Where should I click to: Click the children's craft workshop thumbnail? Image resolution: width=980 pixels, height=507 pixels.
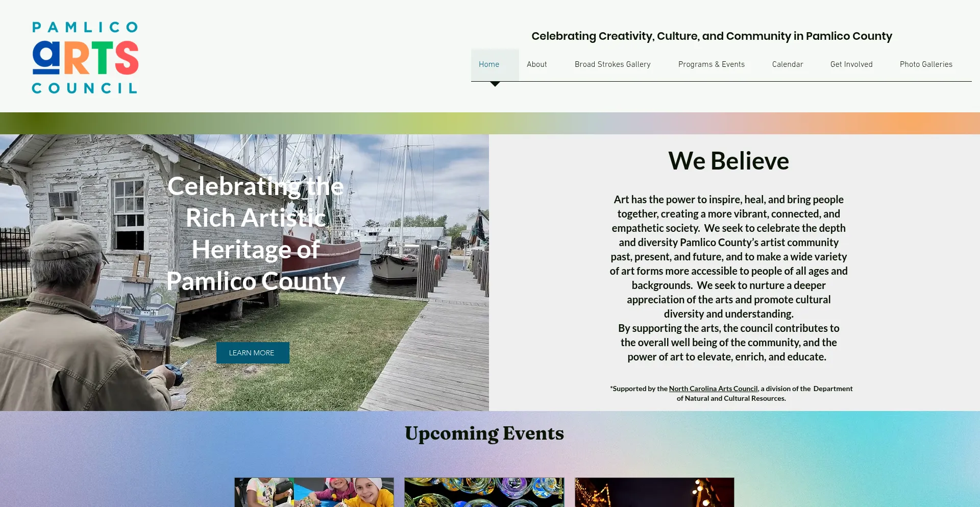click(313, 492)
